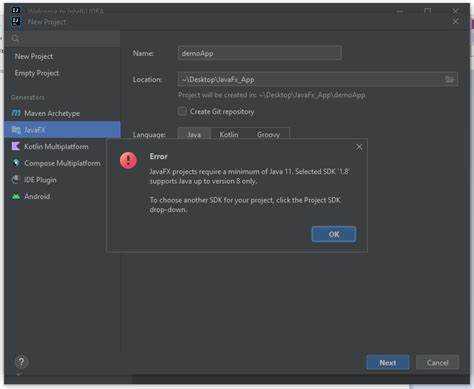This screenshot has width=474, height=389.
Task: Browse location with folder icon
Action: (449, 79)
